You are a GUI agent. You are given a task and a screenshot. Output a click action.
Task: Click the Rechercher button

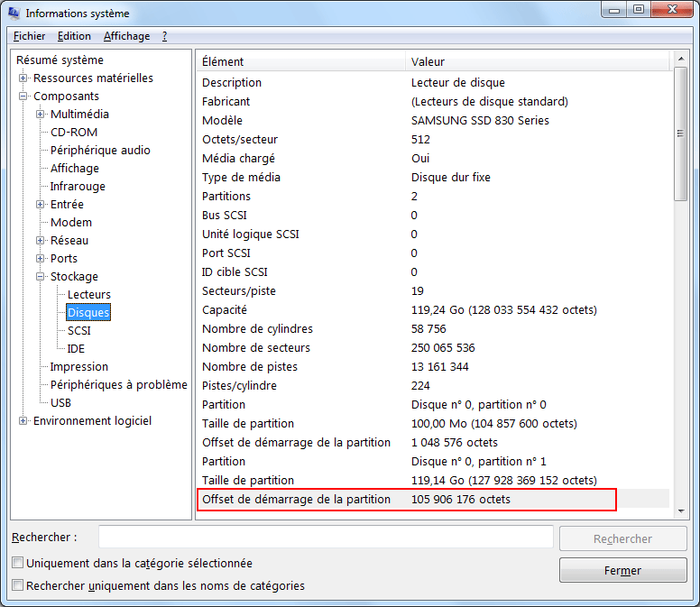point(622,538)
